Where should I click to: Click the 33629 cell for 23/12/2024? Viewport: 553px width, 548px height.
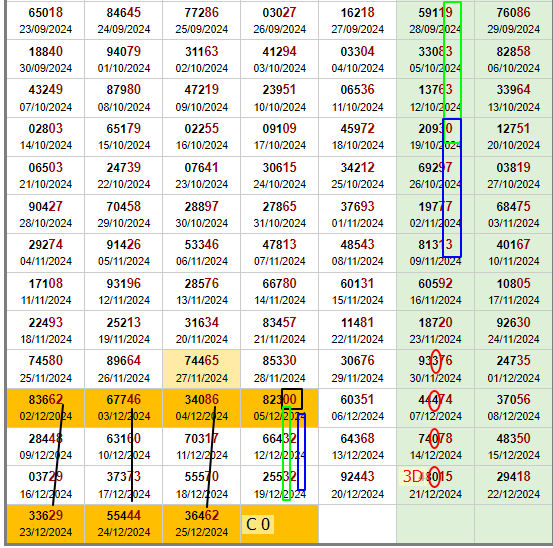point(45,524)
